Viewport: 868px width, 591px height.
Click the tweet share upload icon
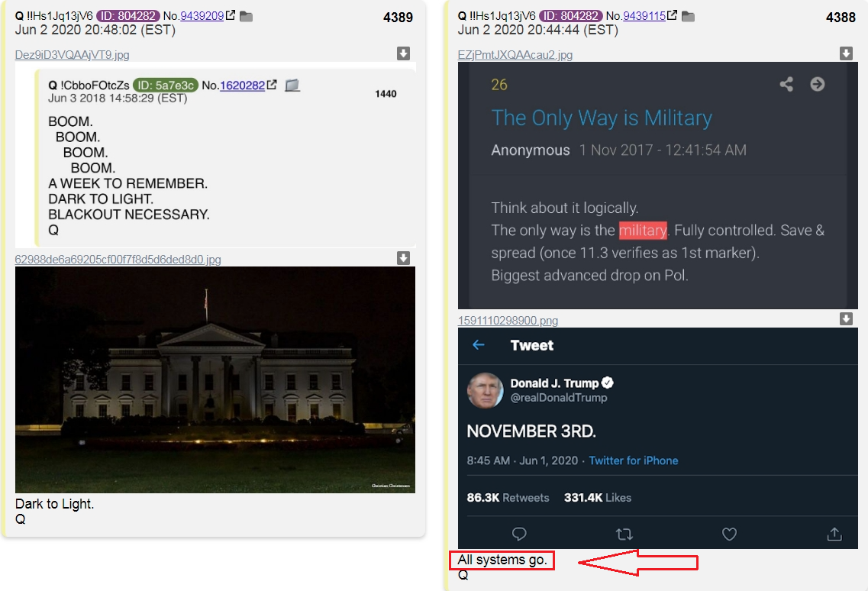[x=834, y=534]
